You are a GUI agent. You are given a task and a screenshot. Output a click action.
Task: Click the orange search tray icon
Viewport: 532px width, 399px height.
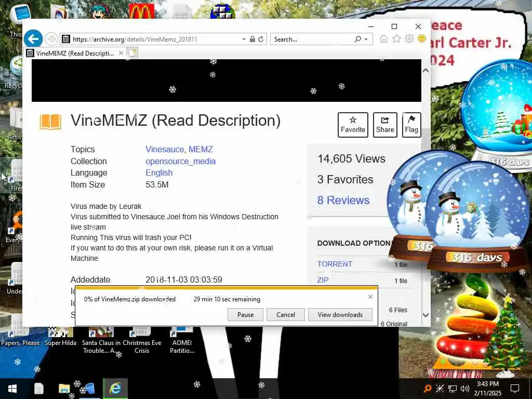pos(428,389)
